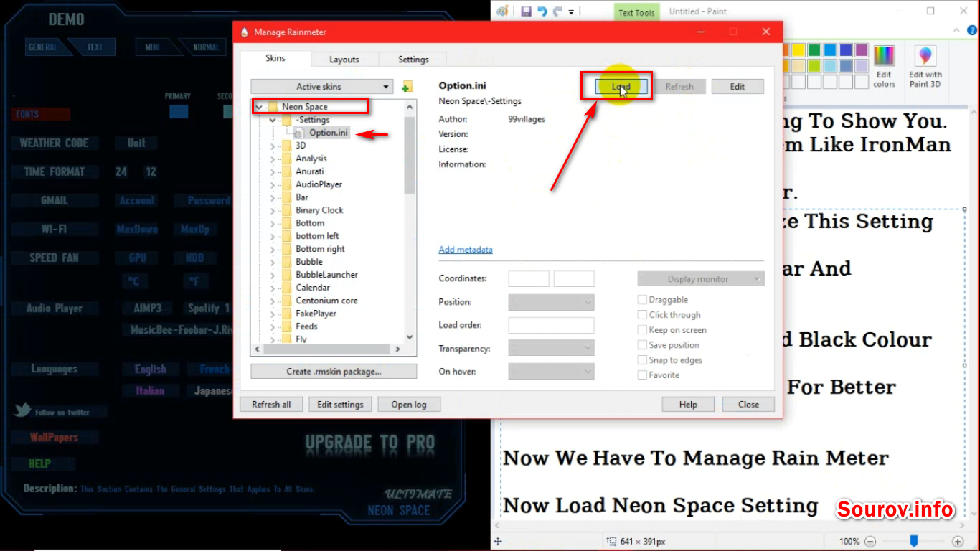Click the first Coordinates input field
Image resolution: width=980 pixels, height=551 pixels.
click(x=529, y=279)
